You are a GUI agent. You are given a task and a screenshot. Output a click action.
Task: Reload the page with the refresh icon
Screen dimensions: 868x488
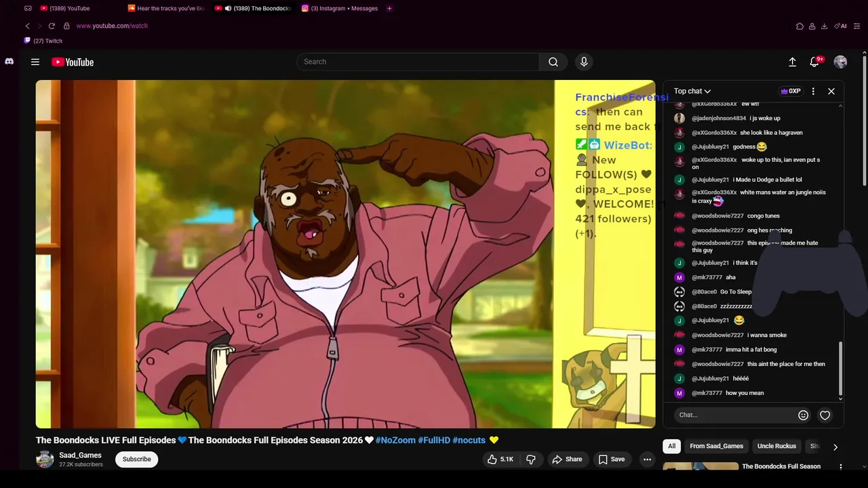point(52,26)
